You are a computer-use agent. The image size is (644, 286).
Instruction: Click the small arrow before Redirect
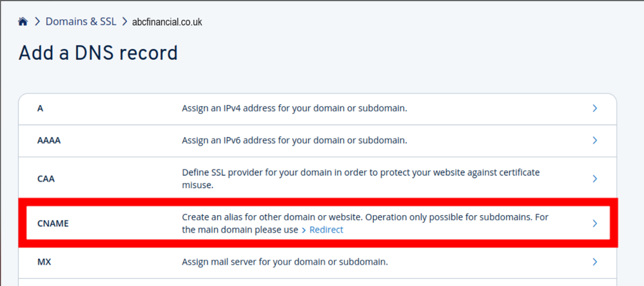pyautogui.click(x=304, y=230)
